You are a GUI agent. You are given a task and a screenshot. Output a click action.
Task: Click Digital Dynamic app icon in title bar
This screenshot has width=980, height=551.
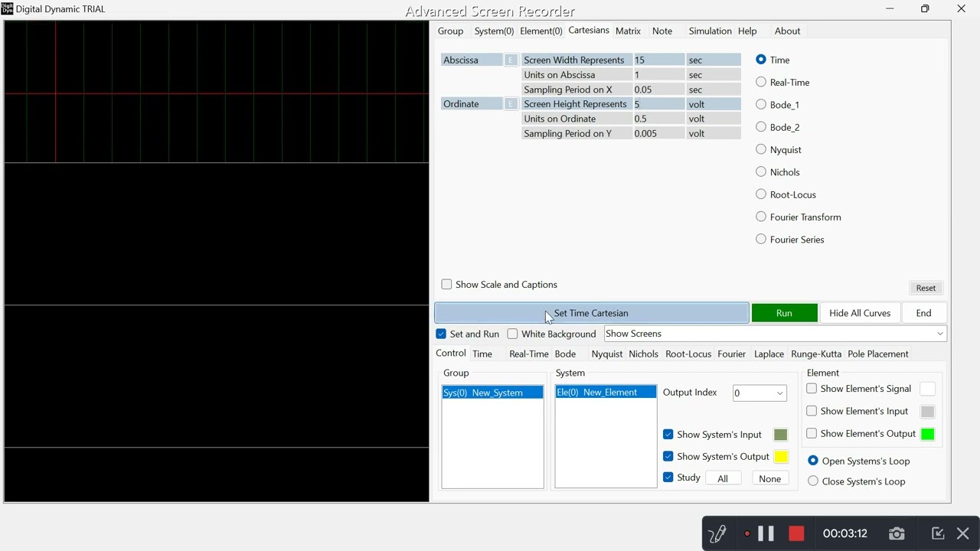coord(7,8)
